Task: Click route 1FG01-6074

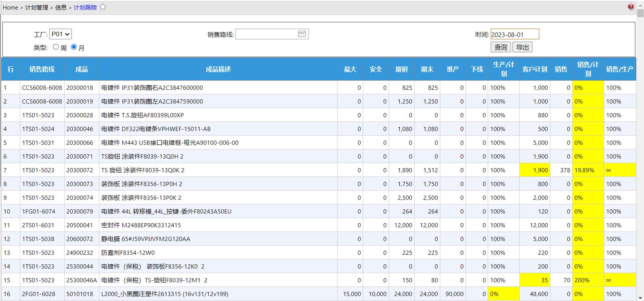Action: coord(39,211)
